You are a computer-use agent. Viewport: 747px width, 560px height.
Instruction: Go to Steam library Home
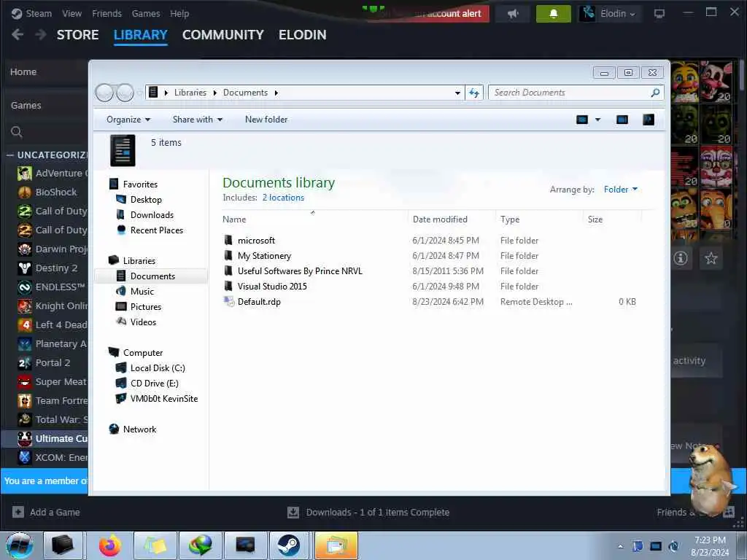[x=23, y=72]
